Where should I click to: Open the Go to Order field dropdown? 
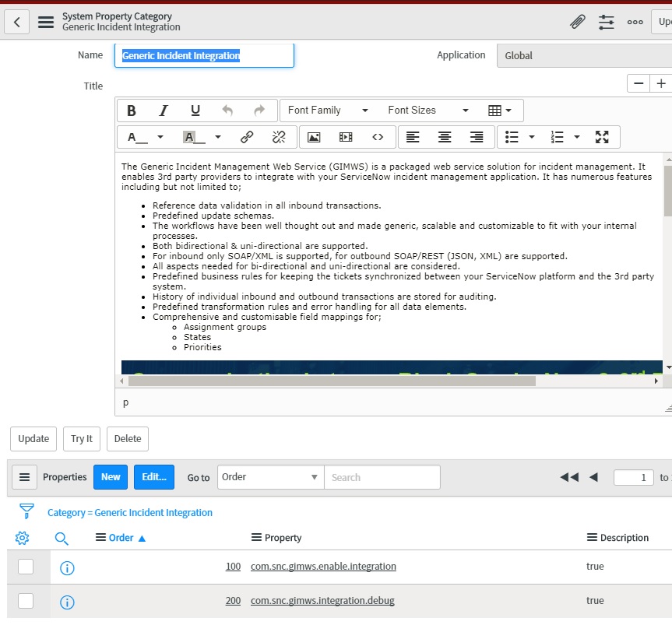tap(270, 477)
